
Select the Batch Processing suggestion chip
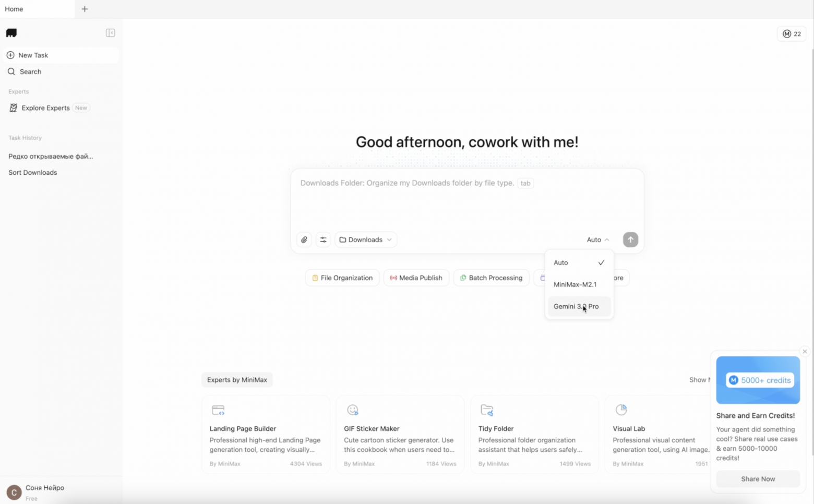491,278
